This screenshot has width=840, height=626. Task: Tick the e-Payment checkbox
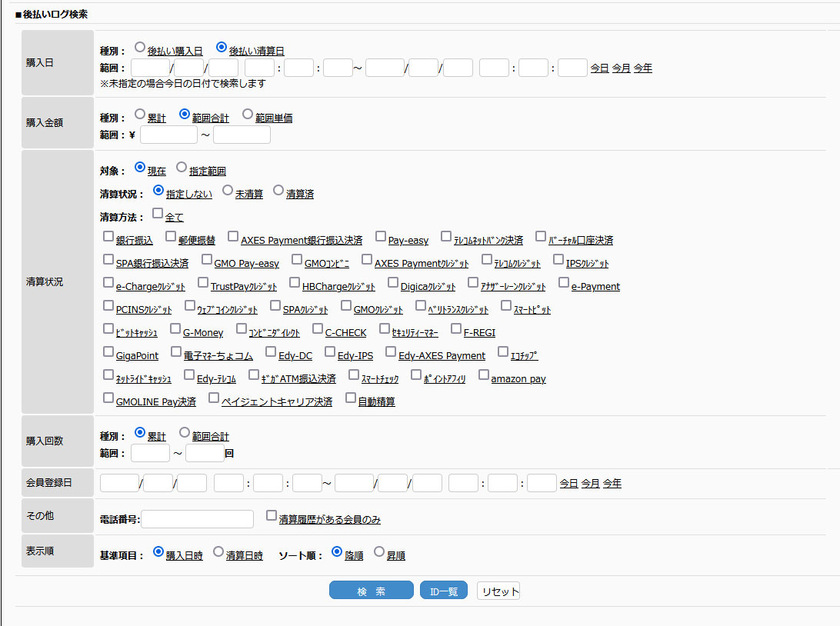(x=564, y=282)
